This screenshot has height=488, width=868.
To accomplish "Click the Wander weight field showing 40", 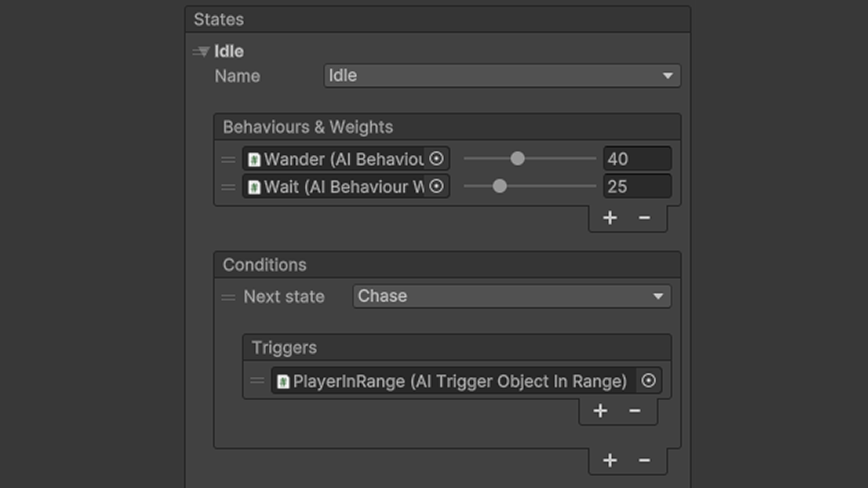I will coord(637,159).
